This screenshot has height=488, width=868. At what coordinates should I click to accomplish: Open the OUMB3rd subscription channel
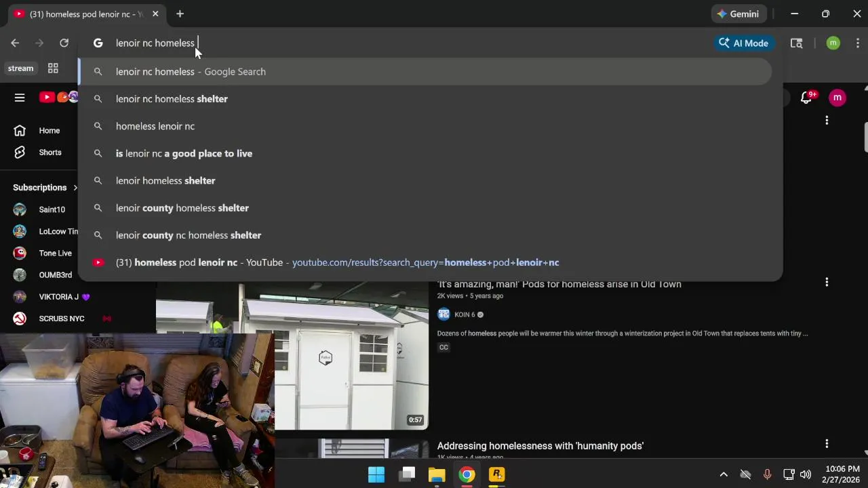(41, 275)
